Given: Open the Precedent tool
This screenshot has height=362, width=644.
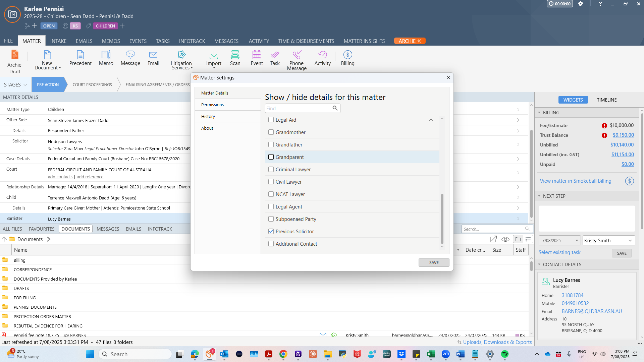Looking at the screenshot, I should coord(80,58).
